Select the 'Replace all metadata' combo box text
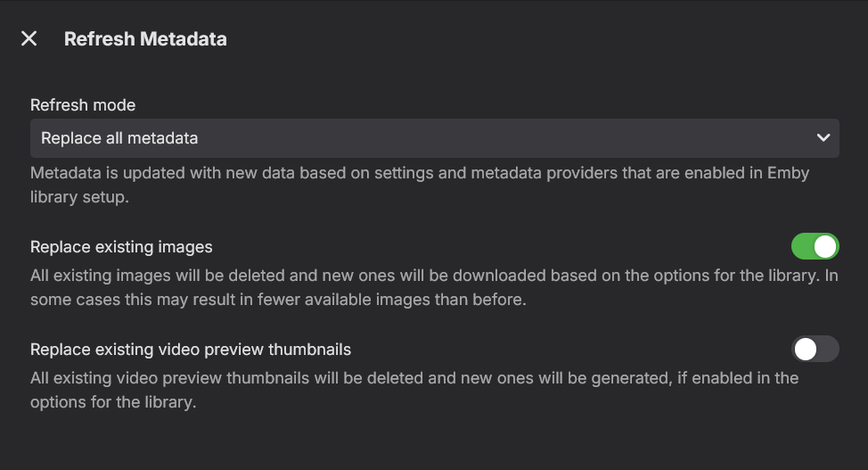Image resolution: width=868 pixels, height=470 pixels. pyautogui.click(x=119, y=138)
